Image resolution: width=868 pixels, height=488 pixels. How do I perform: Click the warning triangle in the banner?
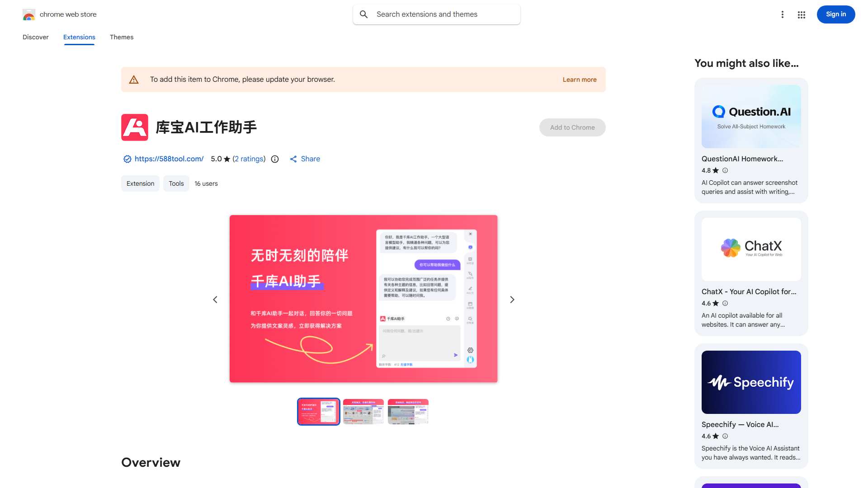pos(134,79)
